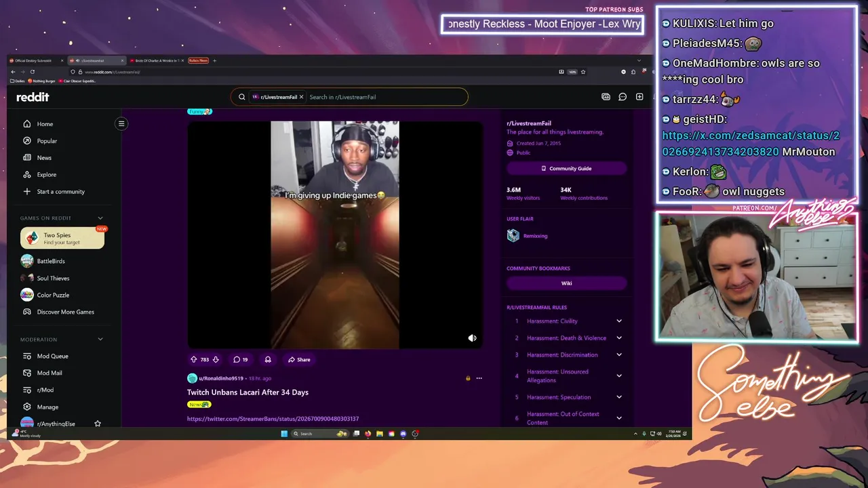Open Reddit chat icon

click(623, 97)
